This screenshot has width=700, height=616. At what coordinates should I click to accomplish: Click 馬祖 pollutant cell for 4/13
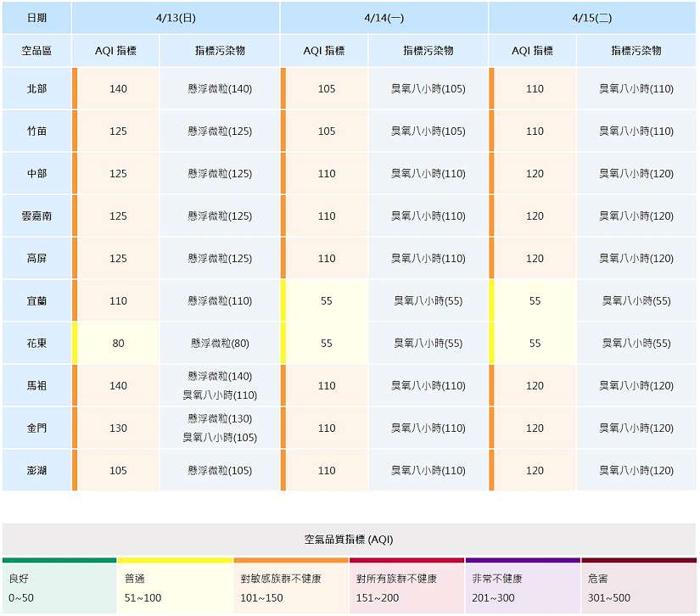(x=220, y=386)
